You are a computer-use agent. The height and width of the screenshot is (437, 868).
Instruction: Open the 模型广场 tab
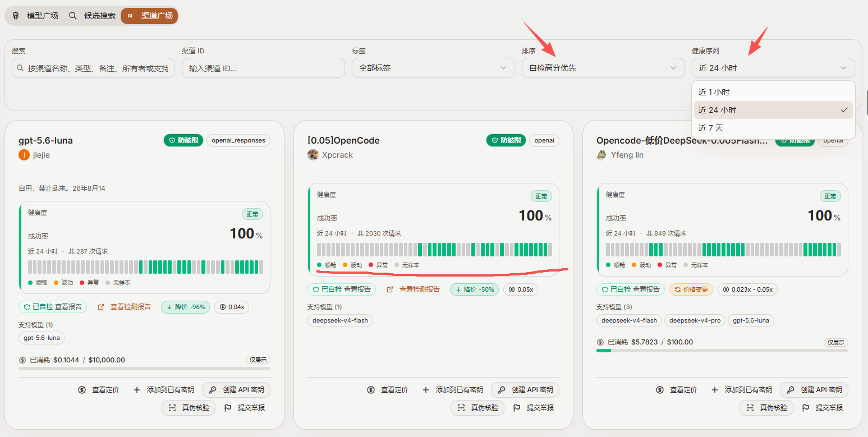pos(35,16)
